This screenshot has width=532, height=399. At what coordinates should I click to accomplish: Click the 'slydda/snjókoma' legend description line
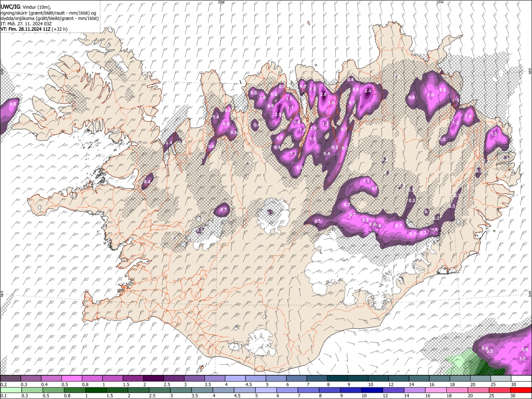click(x=49, y=18)
